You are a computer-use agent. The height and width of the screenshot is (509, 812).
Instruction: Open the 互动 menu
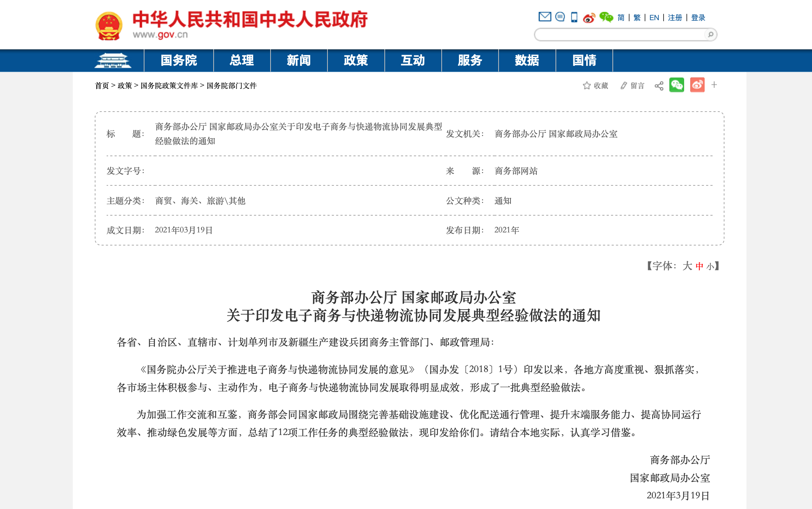click(x=413, y=60)
